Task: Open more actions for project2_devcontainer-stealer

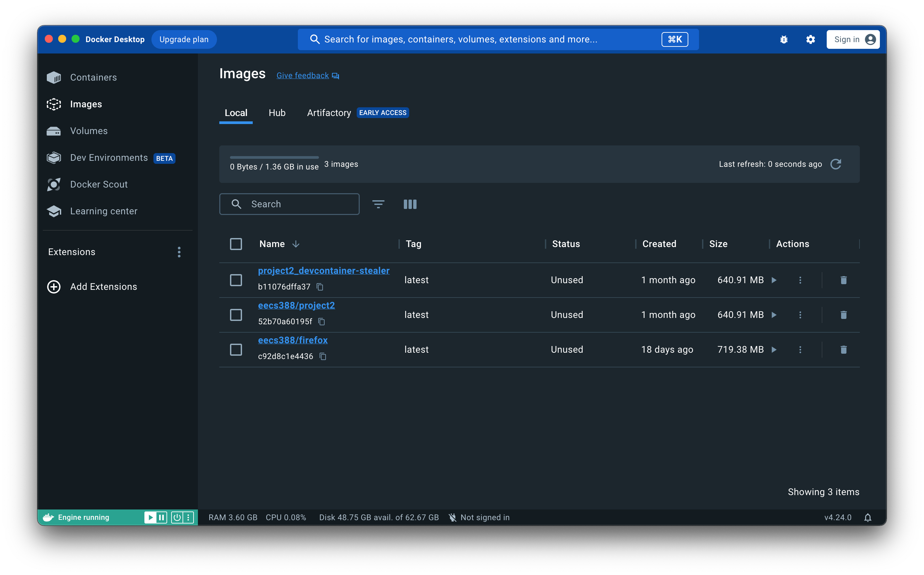Action: tap(800, 280)
